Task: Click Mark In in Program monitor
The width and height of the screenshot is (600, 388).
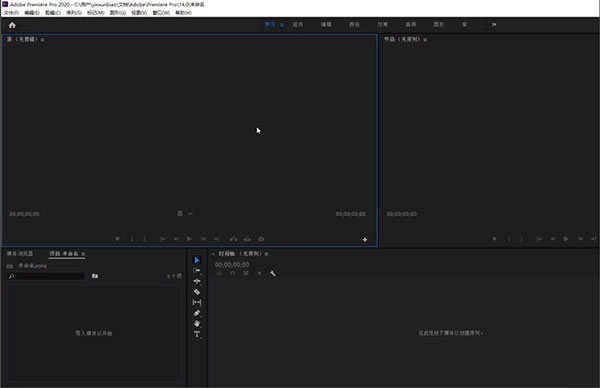Action: coord(509,239)
